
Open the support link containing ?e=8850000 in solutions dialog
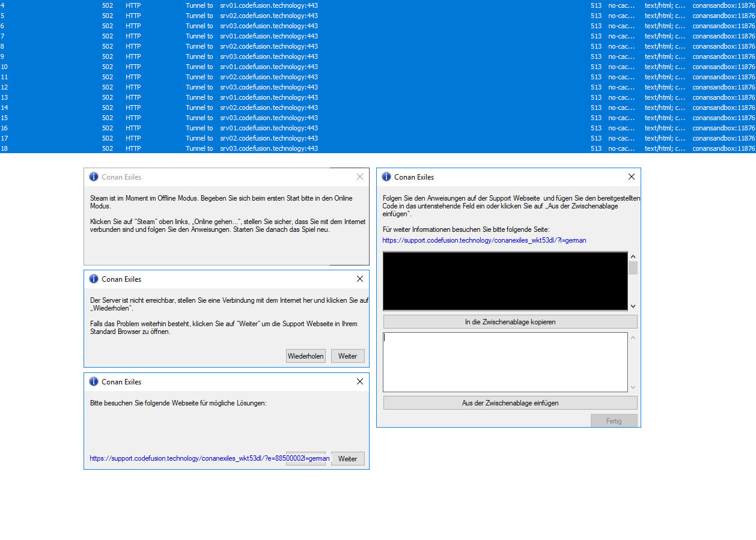click(x=210, y=458)
